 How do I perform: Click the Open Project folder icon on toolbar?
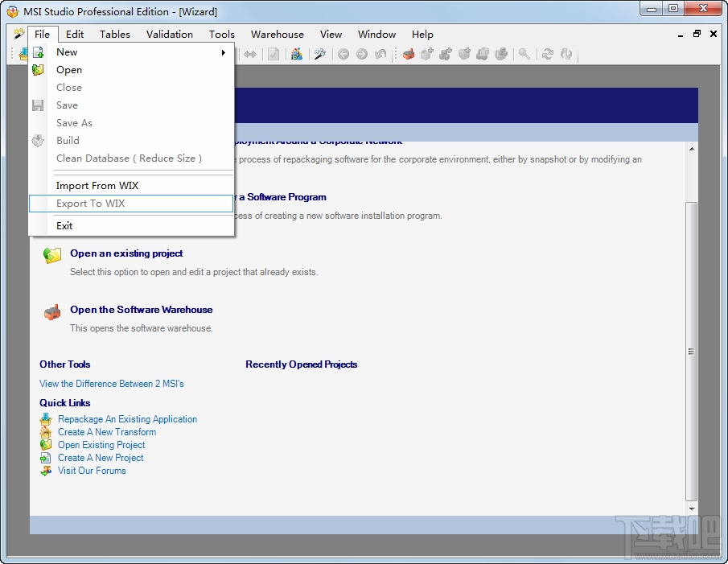point(38,69)
